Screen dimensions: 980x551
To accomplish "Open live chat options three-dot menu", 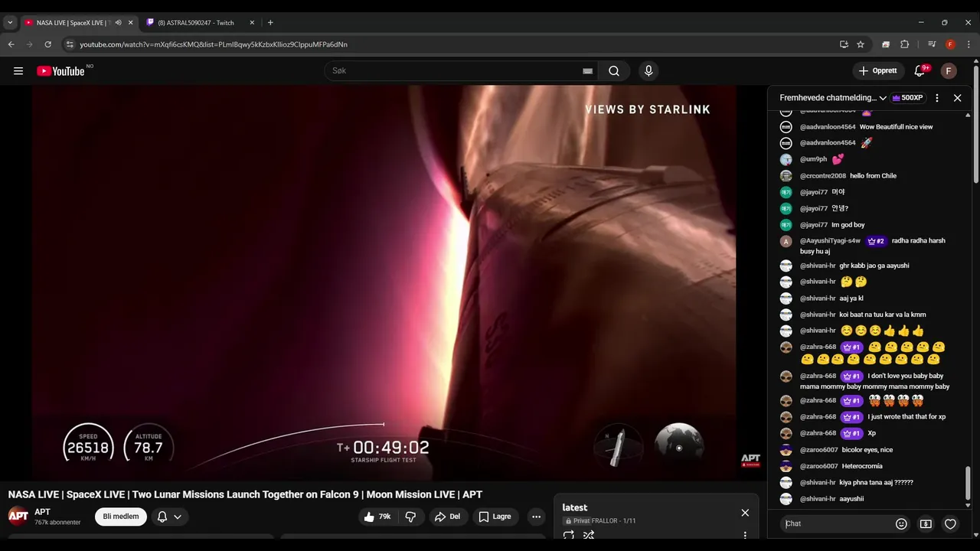I will 937,98.
